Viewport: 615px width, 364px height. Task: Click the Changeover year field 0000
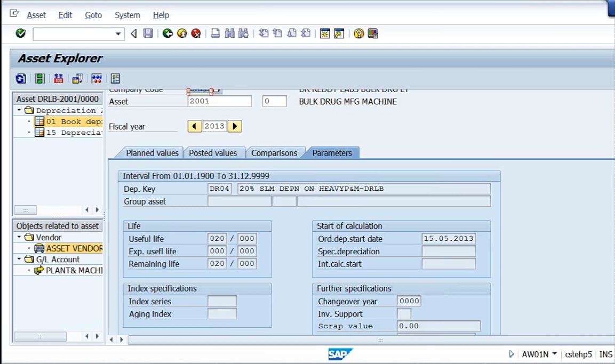pos(409,301)
